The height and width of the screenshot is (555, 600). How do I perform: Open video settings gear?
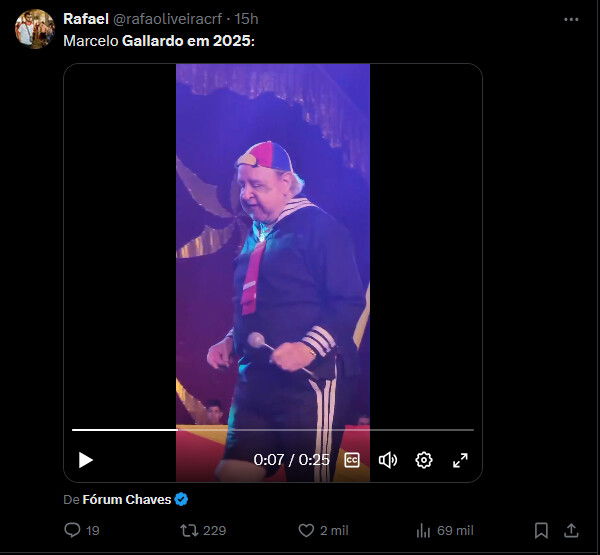click(x=424, y=460)
